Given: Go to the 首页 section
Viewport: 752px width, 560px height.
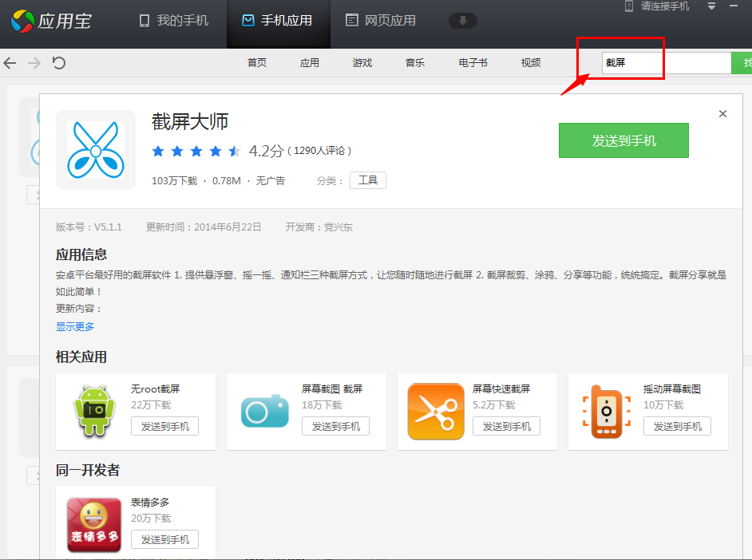Looking at the screenshot, I should tap(257, 63).
